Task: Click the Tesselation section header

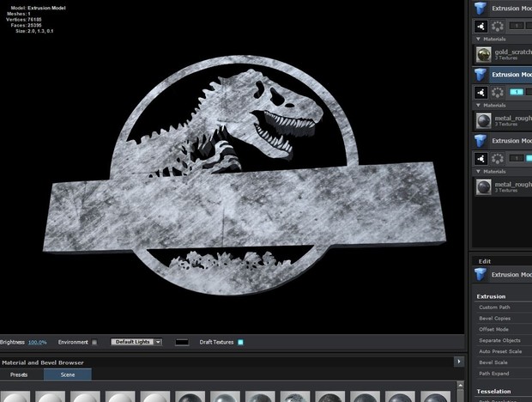Action: pos(493,392)
